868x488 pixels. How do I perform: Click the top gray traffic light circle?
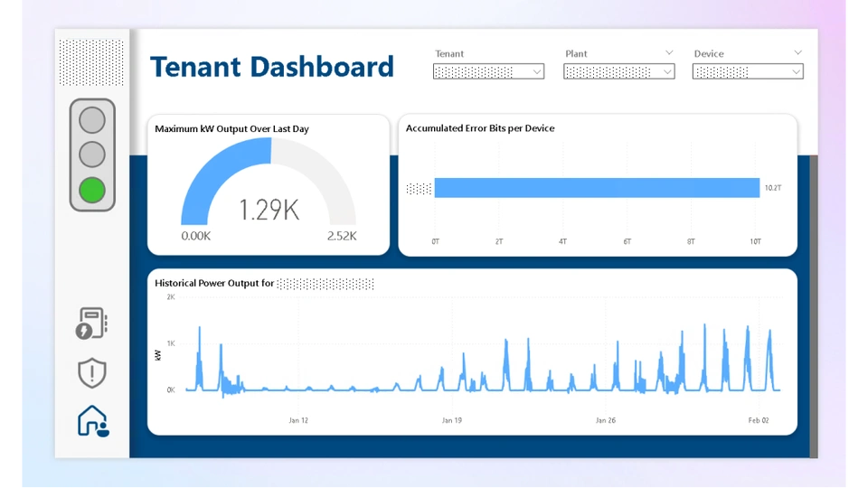[92, 119]
